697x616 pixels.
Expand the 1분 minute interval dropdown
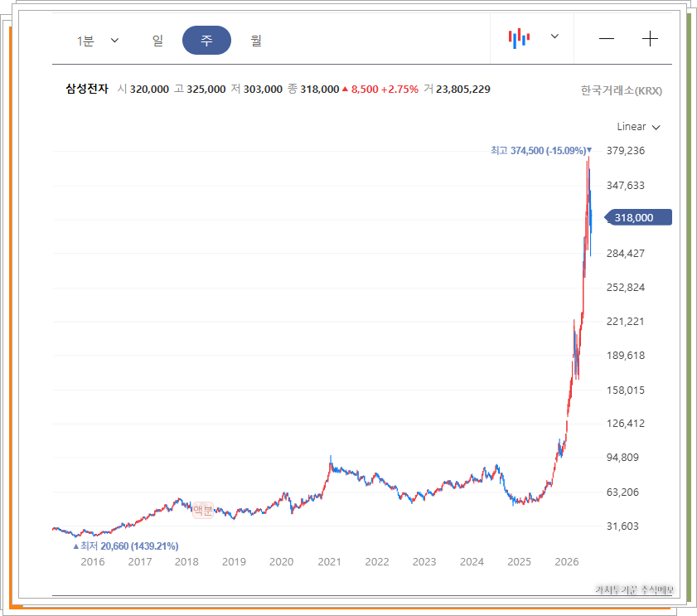click(x=97, y=41)
